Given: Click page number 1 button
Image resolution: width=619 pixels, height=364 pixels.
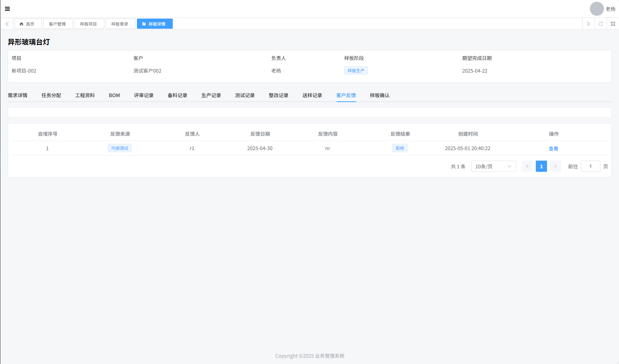Looking at the screenshot, I should pyautogui.click(x=541, y=166).
